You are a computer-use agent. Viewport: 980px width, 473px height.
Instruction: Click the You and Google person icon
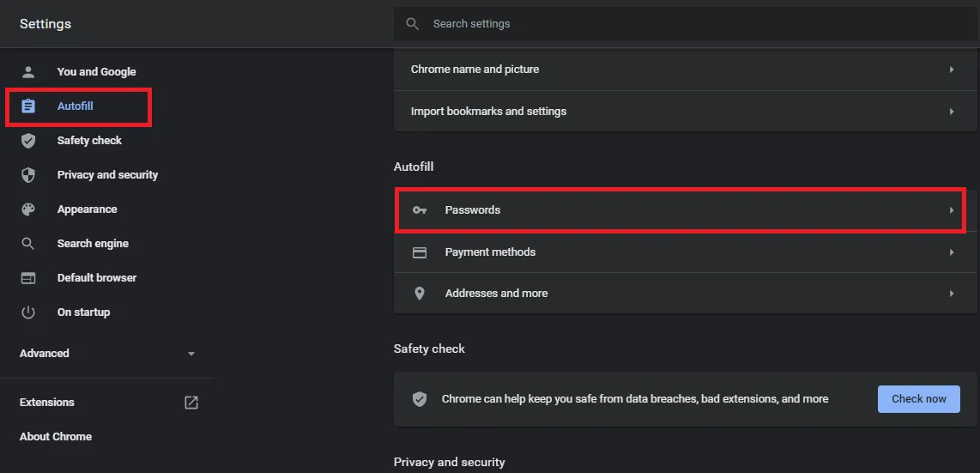(x=28, y=72)
